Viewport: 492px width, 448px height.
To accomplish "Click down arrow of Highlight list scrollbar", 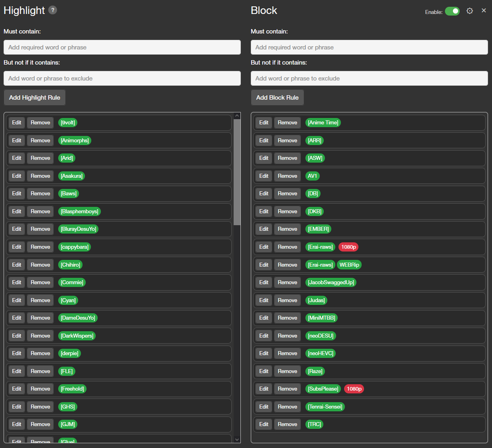I will tap(237, 440).
